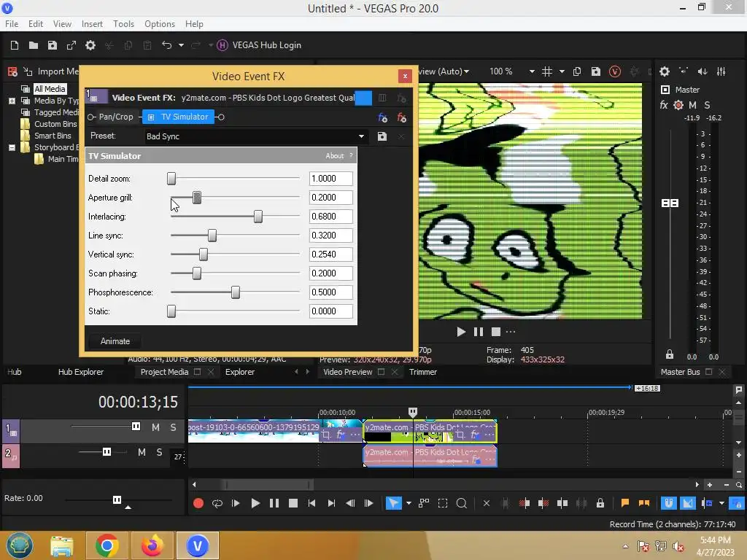
Task: Toggle the timeline Lock icon
Action: pos(600,503)
